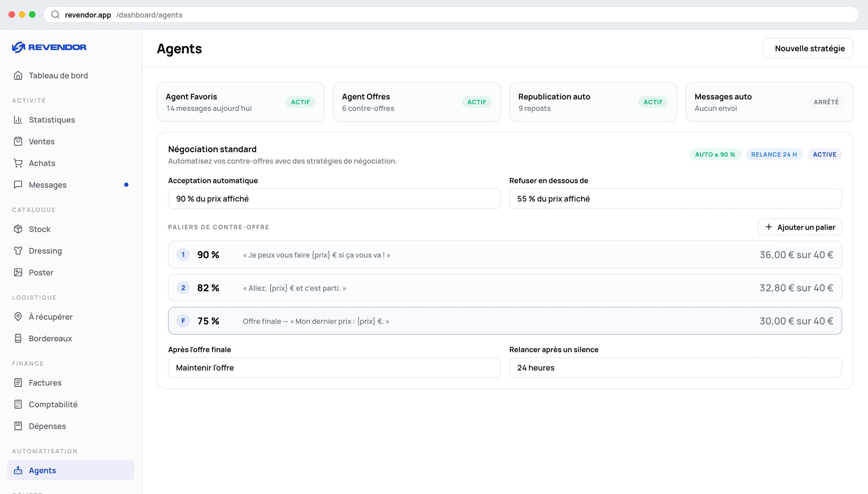868x494 pixels.
Task: Click the shirt icon for Dressing
Action: pyautogui.click(x=18, y=251)
